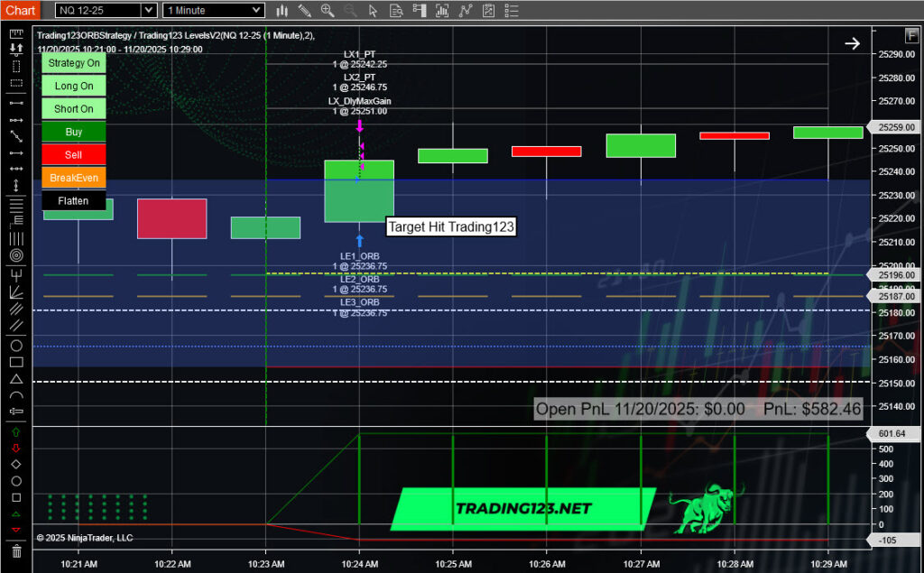924x573 pixels.
Task: Select the Ellipse drawing tool in the left sidebar
Action: click(15, 346)
